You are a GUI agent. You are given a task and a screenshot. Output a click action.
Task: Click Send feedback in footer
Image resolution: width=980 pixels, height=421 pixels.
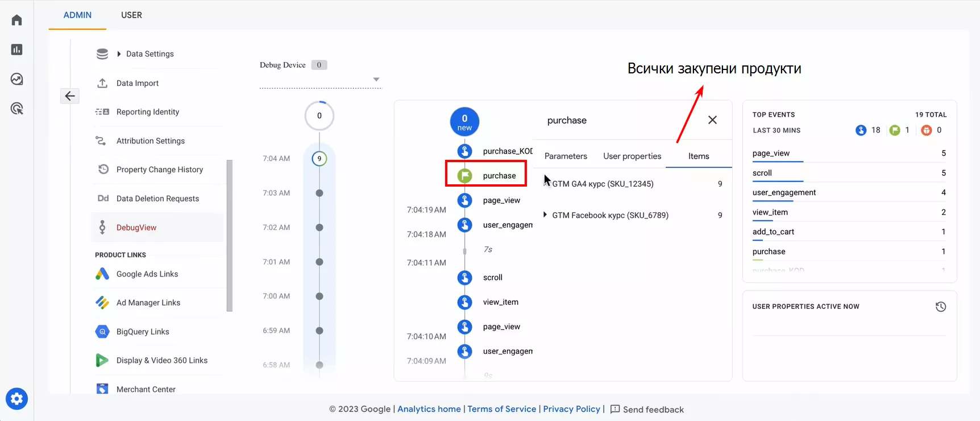(x=647, y=410)
